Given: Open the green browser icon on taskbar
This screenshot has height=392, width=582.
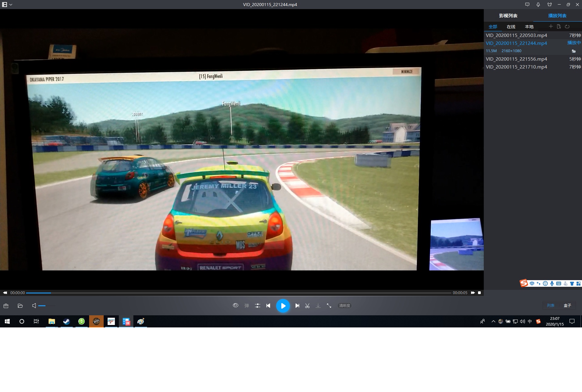Looking at the screenshot, I should point(81,321).
